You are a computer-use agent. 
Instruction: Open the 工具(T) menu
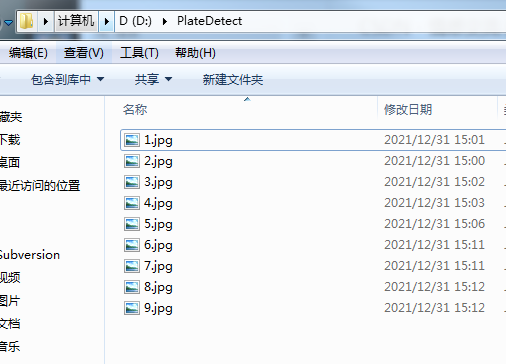[x=139, y=53]
